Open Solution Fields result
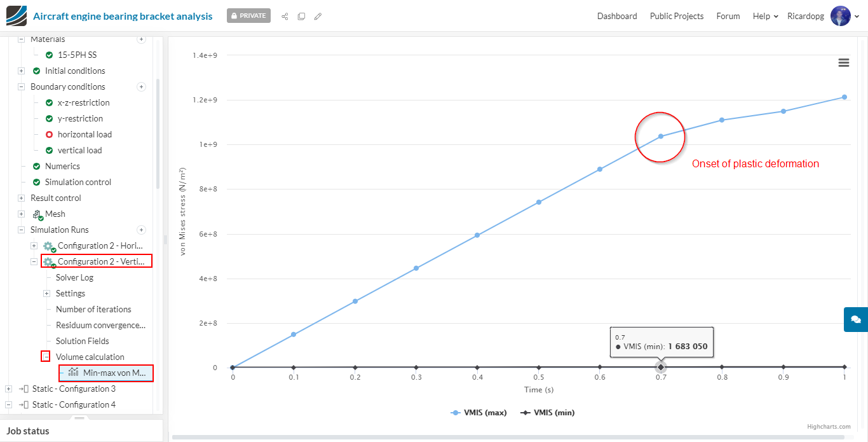This screenshot has width=868, height=442. [82, 342]
